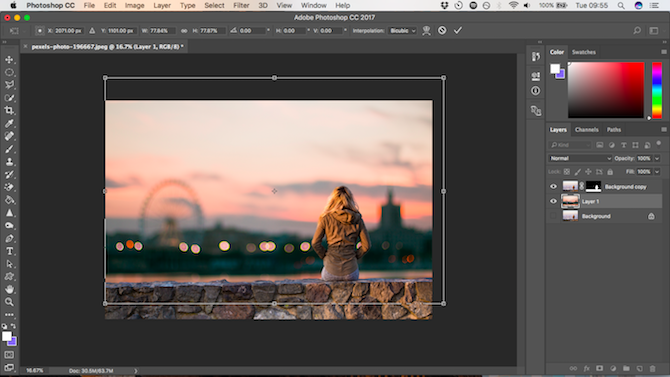Commit the transform with the checkmark

pyautogui.click(x=458, y=30)
